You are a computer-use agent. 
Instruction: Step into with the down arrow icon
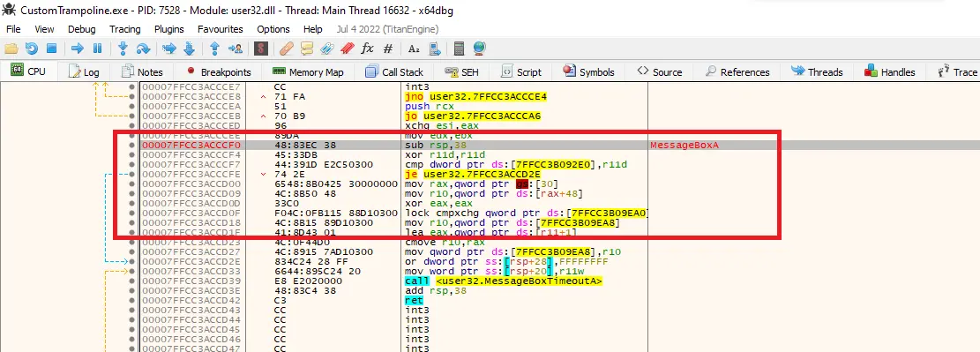point(123,49)
